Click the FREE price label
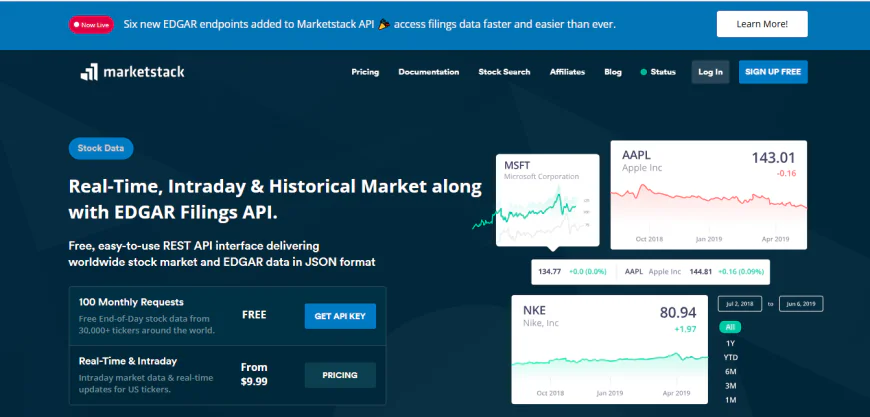The height and width of the screenshot is (417, 870). 254,315
